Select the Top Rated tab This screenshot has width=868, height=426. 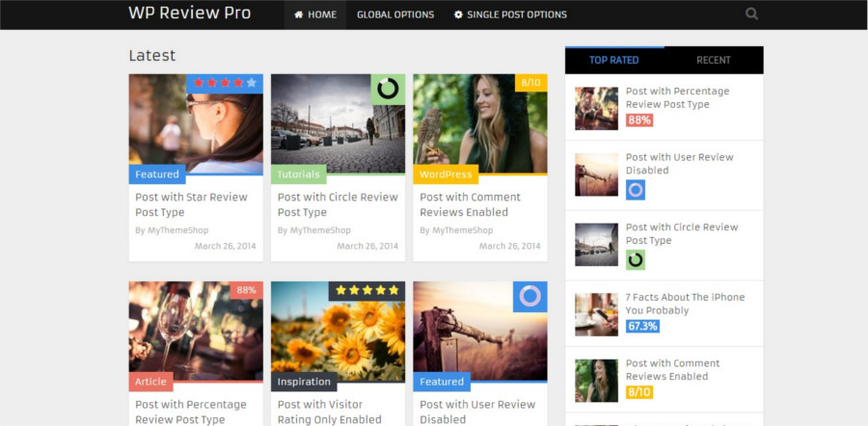(614, 61)
